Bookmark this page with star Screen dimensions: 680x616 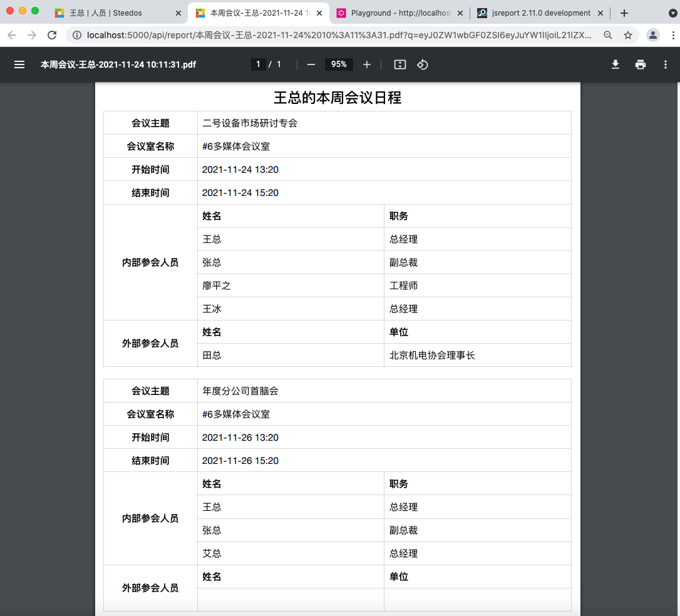point(628,35)
